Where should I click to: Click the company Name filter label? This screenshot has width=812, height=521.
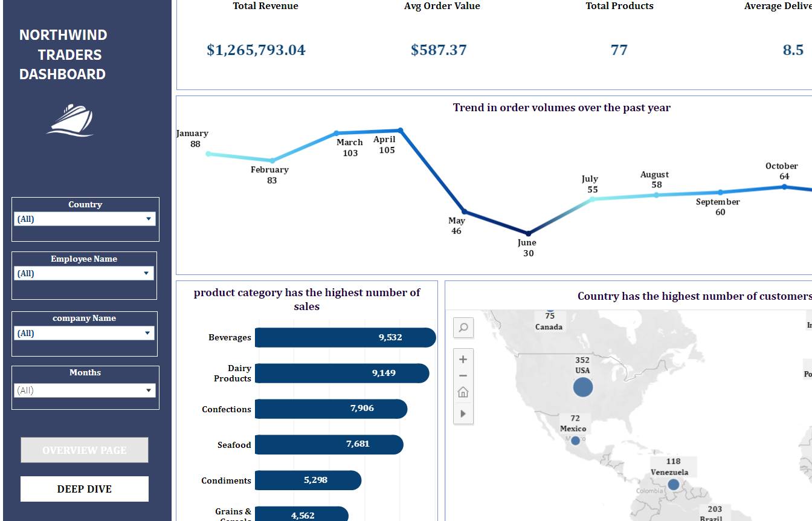click(x=85, y=318)
